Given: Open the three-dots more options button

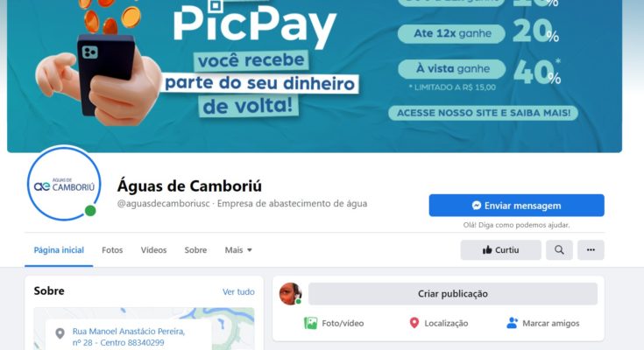Looking at the screenshot, I should tap(591, 250).
